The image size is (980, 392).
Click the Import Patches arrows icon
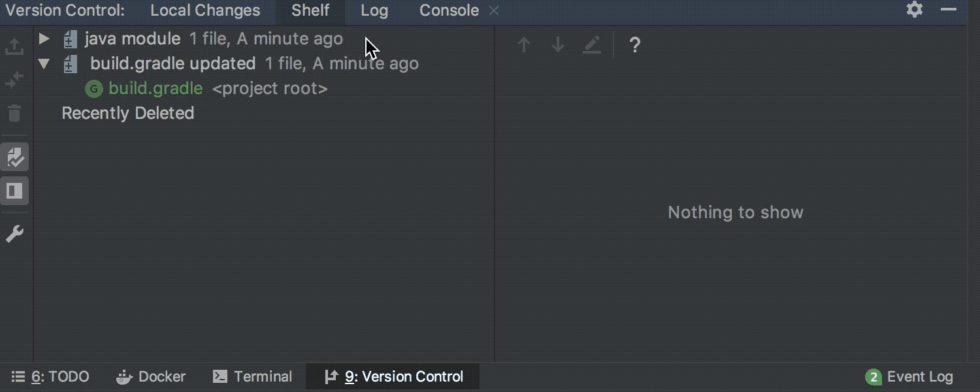point(14,80)
